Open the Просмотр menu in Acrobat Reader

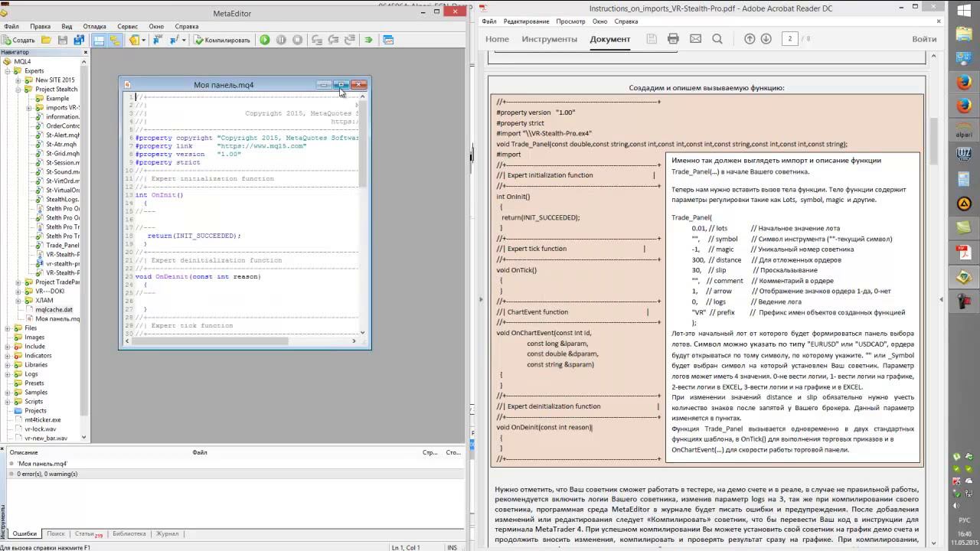[x=570, y=21]
